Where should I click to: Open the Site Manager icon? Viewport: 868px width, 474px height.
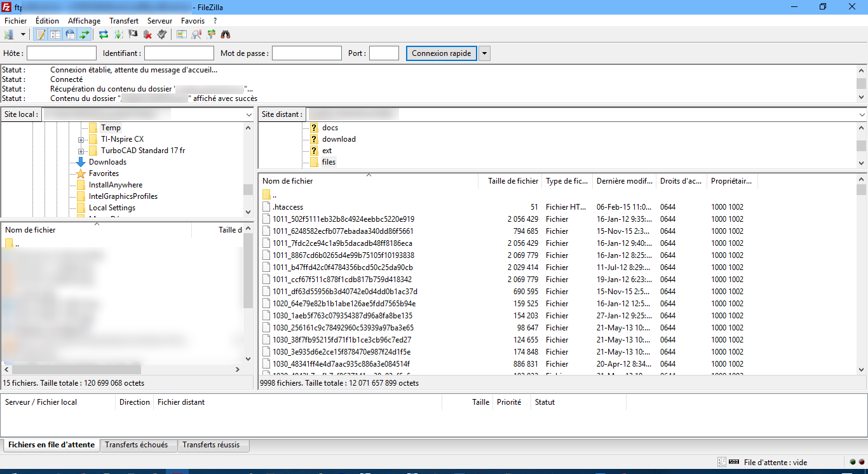9,34
